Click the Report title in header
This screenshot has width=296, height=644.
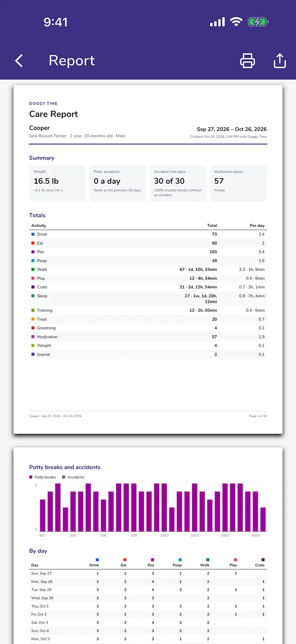pos(72,61)
